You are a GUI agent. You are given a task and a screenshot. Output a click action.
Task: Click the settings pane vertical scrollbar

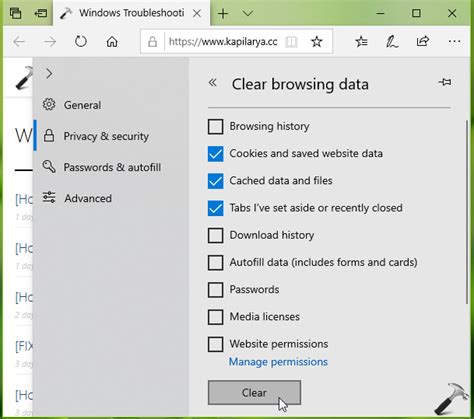click(467, 212)
